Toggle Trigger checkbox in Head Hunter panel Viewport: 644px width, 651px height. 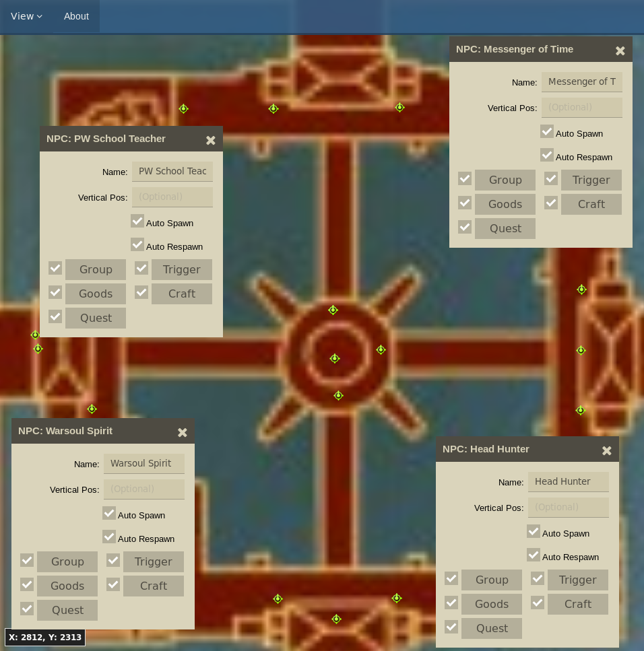pos(538,578)
